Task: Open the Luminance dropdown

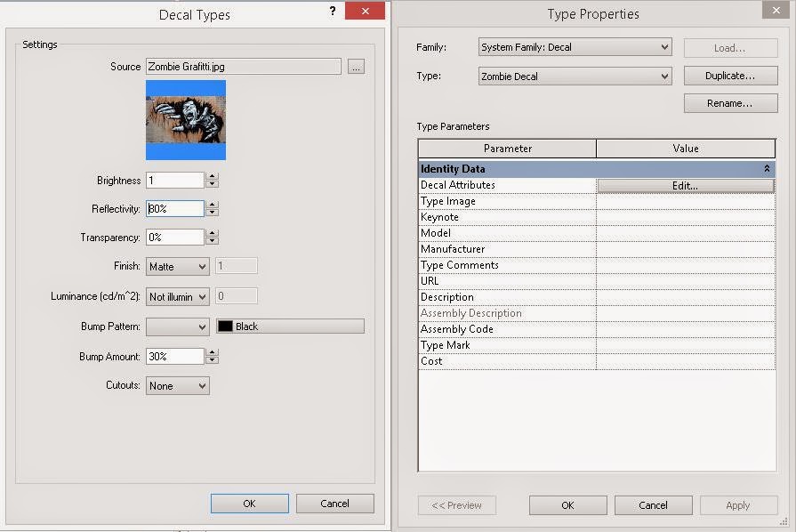Action: click(x=202, y=294)
